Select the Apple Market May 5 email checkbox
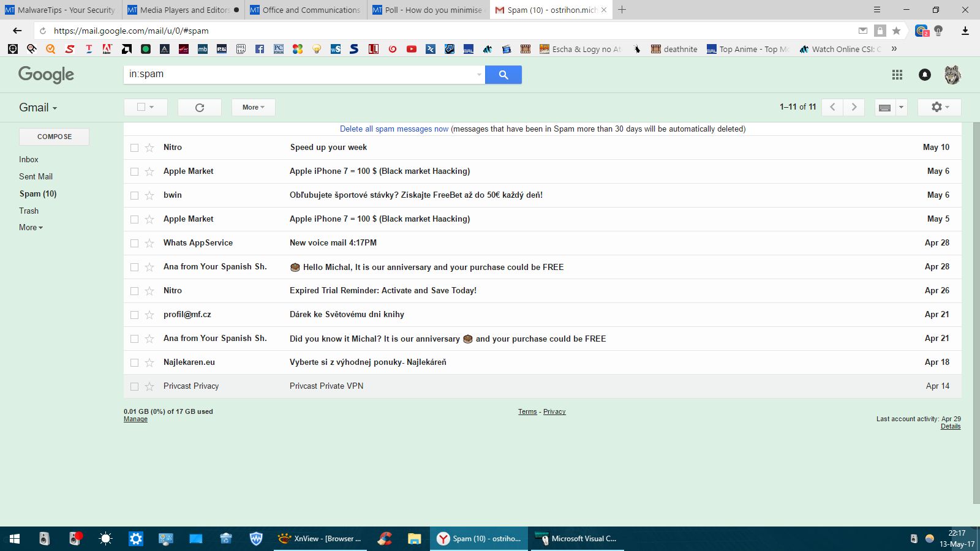 [134, 219]
